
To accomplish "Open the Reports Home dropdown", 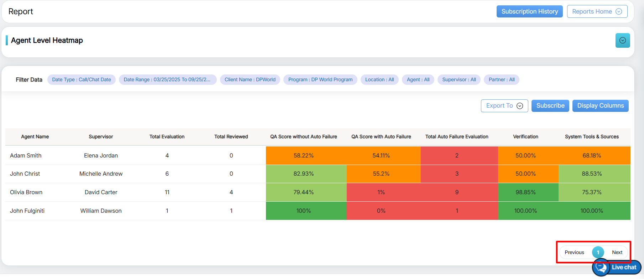I will (597, 11).
